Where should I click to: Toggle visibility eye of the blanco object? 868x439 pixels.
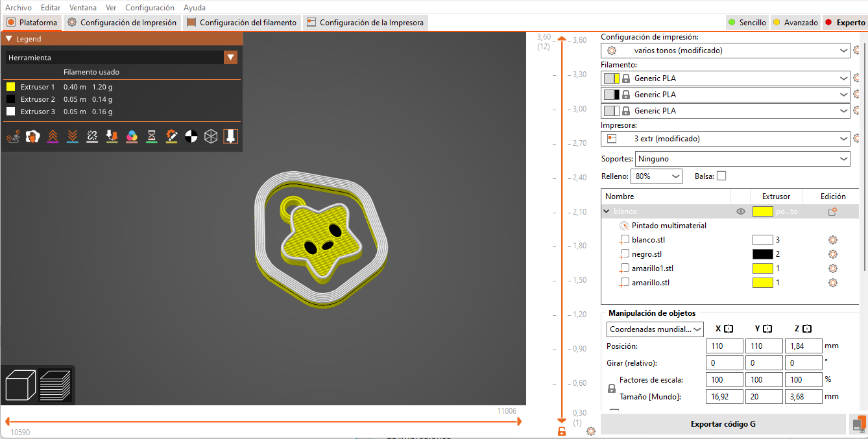coord(741,211)
